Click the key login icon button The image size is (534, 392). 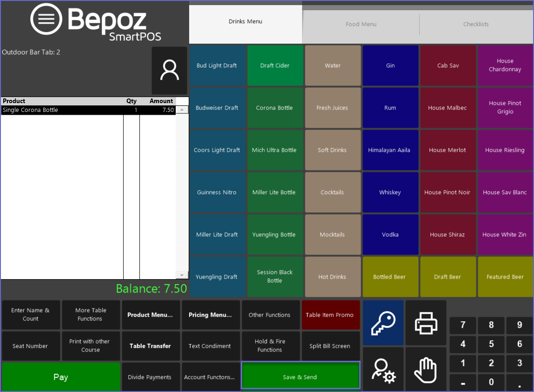pyautogui.click(x=383, y=323)
